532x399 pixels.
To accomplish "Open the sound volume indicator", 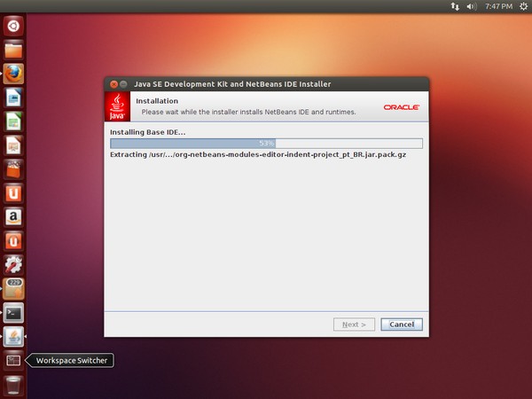I will pyautogui.click(x=472, y=6).
